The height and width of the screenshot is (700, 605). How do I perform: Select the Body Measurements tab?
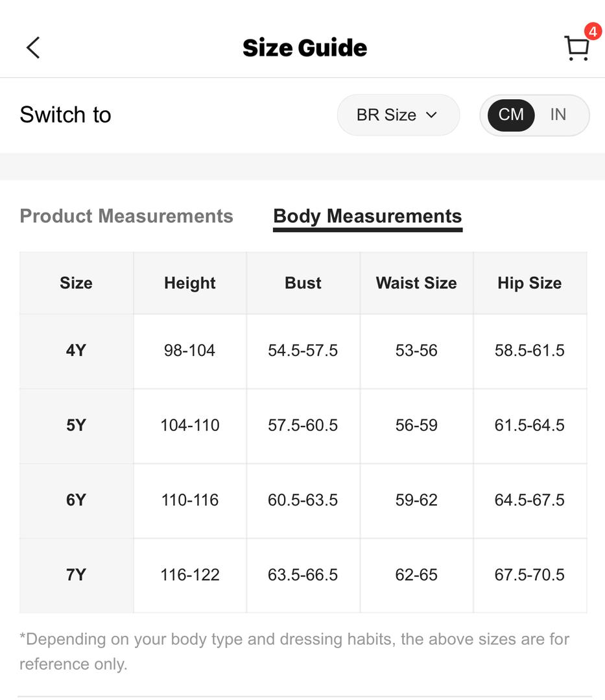(x=368, y=217)
